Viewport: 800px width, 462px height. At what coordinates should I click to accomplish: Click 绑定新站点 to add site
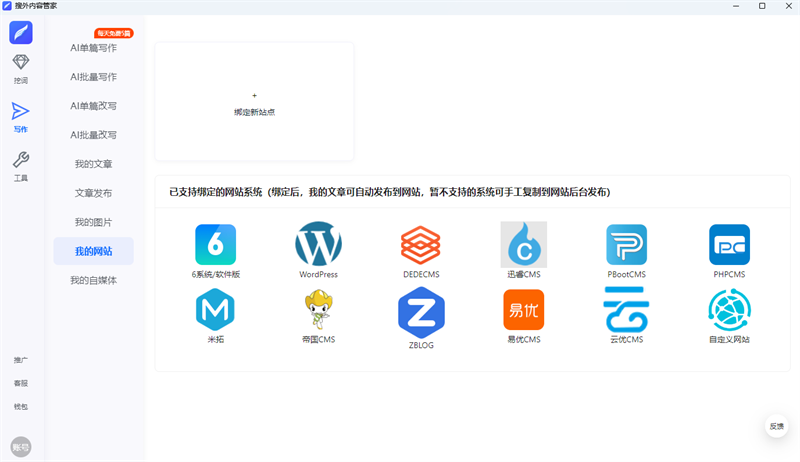point(254,103)
